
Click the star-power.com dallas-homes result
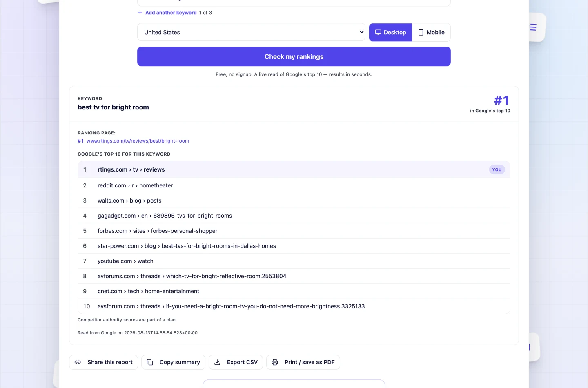pyautogui.click(x=294, y=246)
